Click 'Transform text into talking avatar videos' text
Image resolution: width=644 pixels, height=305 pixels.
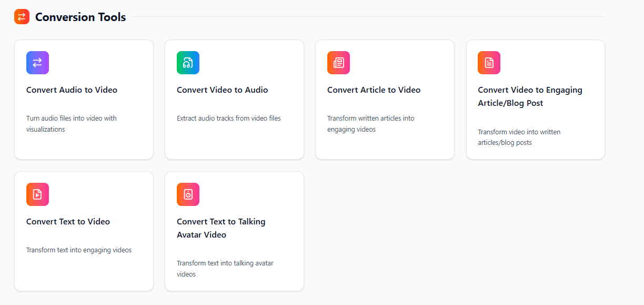(225, 269)
